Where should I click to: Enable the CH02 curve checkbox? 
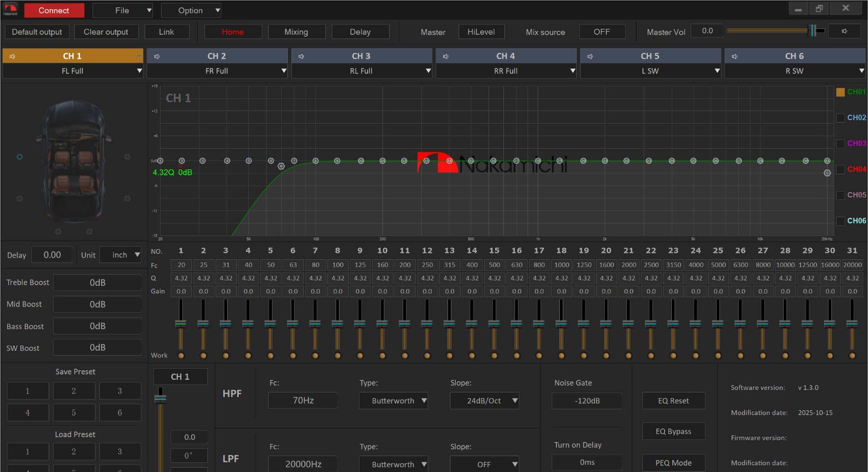pos(840,118)
